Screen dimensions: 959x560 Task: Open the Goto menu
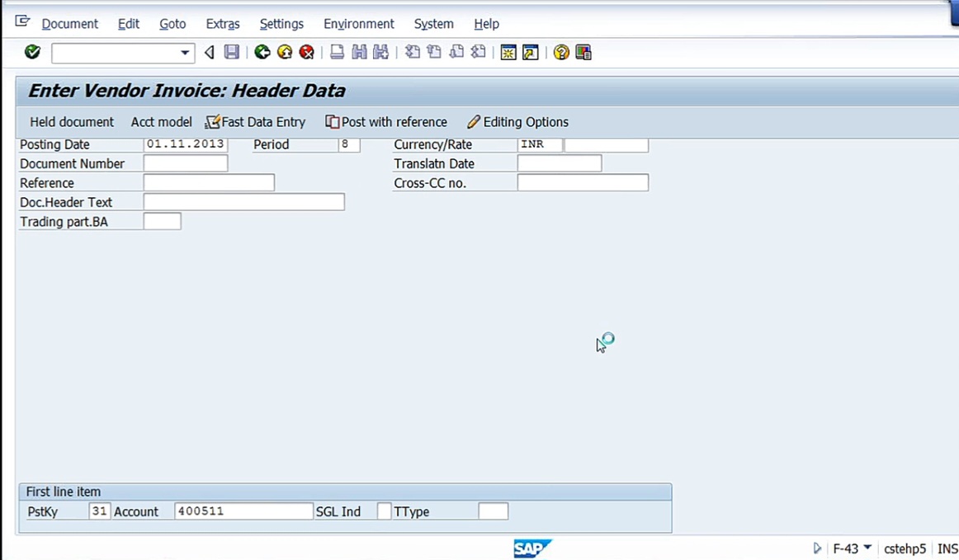(x=172, y=24)
